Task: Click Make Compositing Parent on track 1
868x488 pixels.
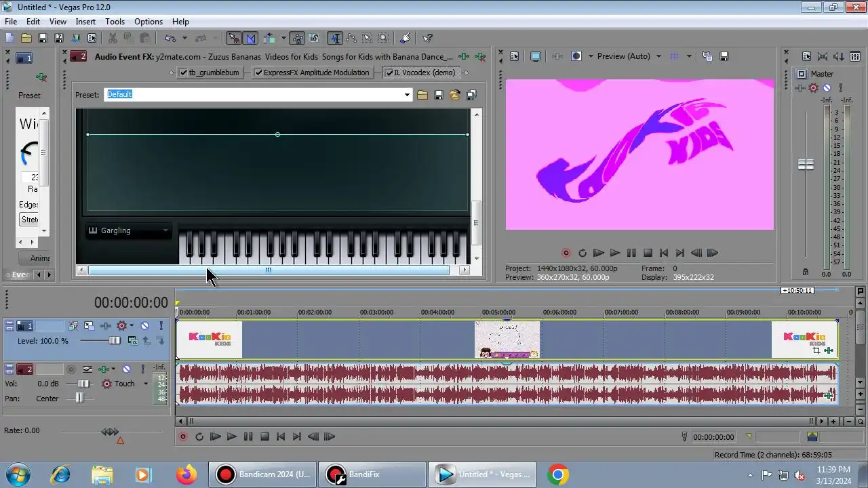Action: [146, 341]
